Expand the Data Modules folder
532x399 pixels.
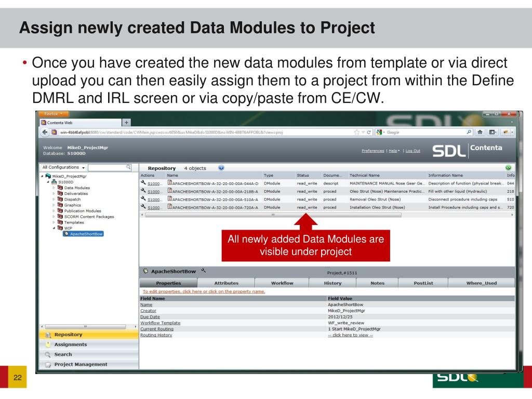pyautogui.click(x=54, y=188)
